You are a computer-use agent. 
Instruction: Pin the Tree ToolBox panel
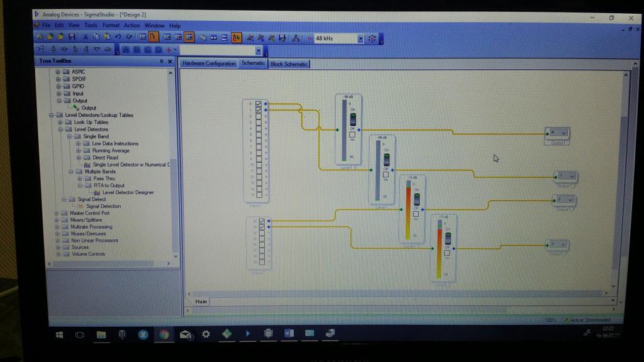[161, 61]
